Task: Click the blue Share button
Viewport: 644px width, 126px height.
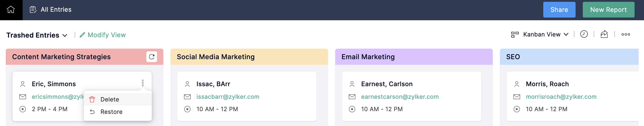Action: 559,10
